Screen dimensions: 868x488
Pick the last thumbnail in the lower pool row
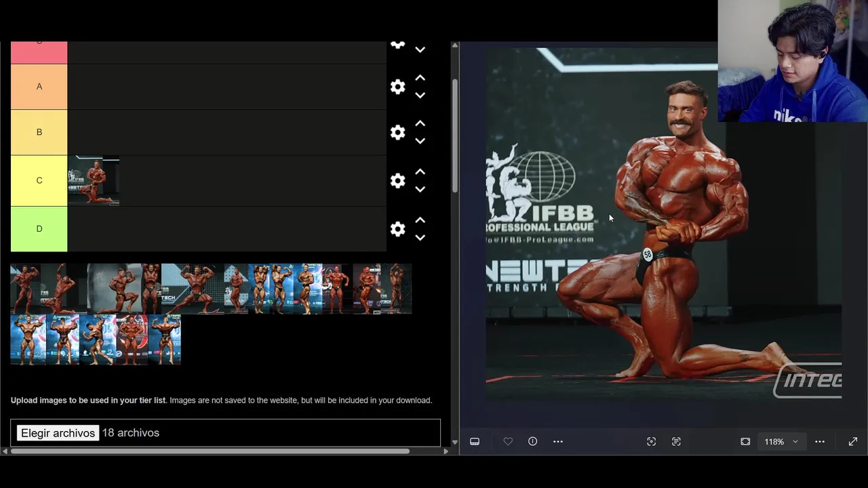[165, 340]
